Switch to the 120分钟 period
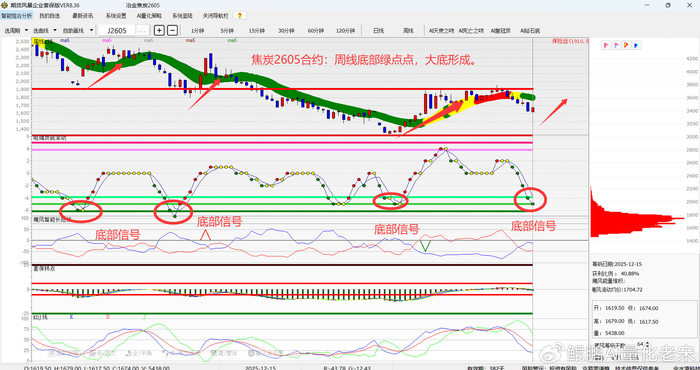Viewport: 700px width, 370px height. click(x=345, y=31)
